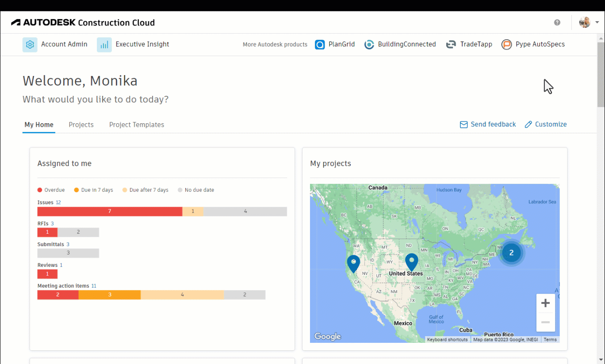
Task: Open the BuildingConnected product icon
Action: [369, 45]
